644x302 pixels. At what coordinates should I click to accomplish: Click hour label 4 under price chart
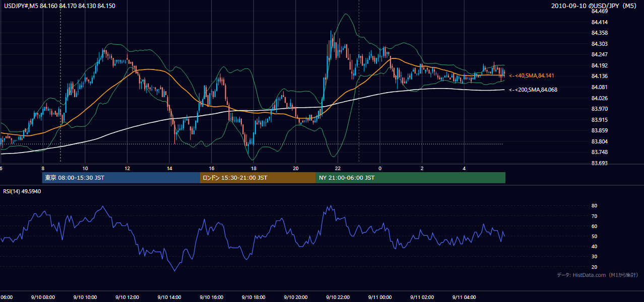(464, 169)
